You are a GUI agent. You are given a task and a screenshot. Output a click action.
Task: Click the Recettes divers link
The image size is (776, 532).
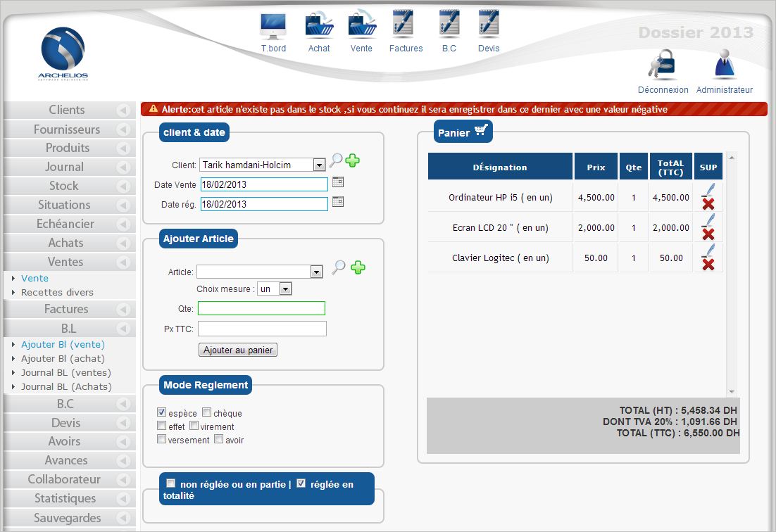point(57,292)
